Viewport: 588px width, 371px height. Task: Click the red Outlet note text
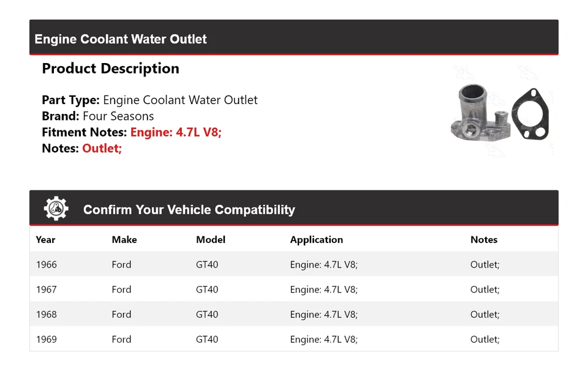(102, 148)
